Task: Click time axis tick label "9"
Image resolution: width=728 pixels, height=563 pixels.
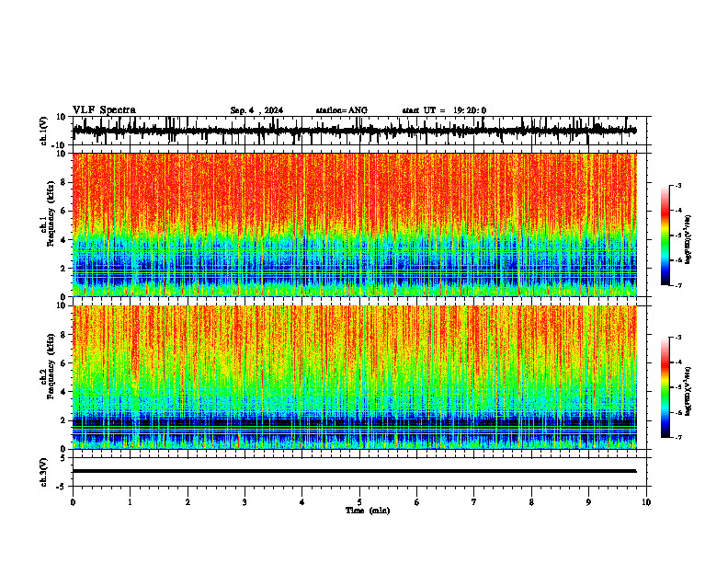Action: click(x=588, y=502)
